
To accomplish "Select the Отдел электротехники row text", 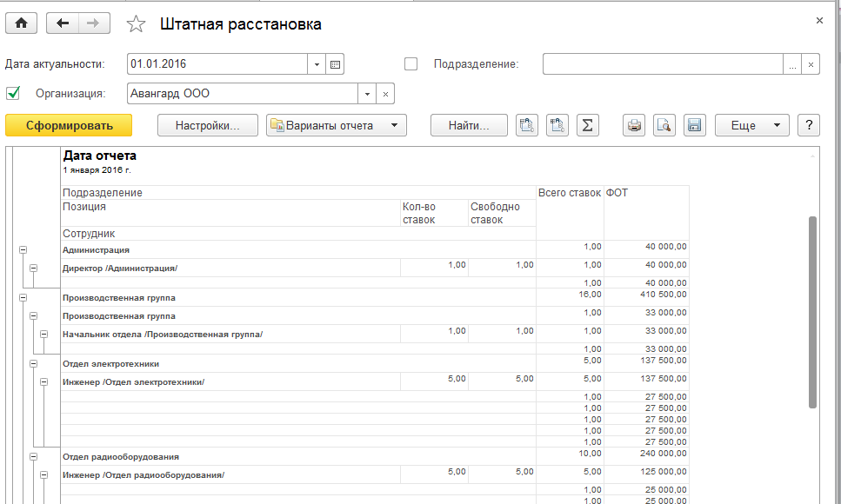I will click(x=111, y=363).
